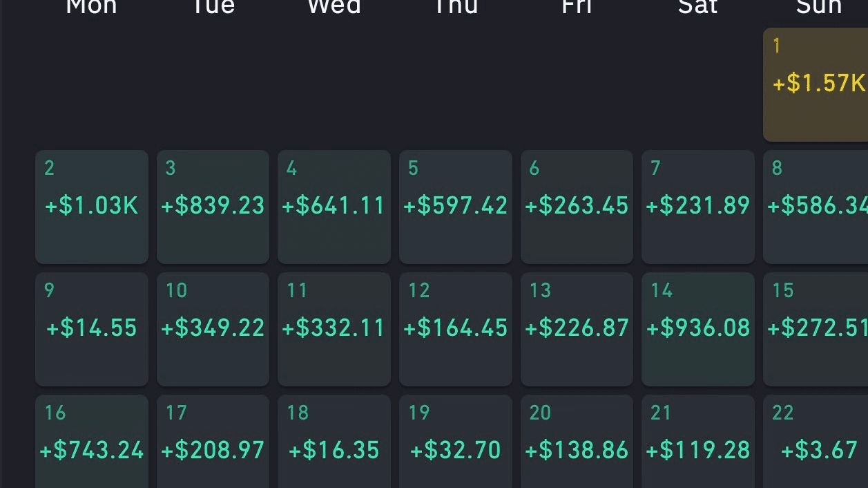Select day 16 cell +$743.24
Screen dimensions: 868x488
tap(92, 441)
